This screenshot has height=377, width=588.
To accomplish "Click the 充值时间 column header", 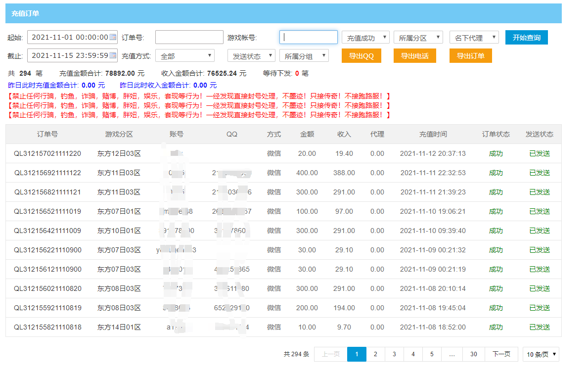I will coord(433,134).
